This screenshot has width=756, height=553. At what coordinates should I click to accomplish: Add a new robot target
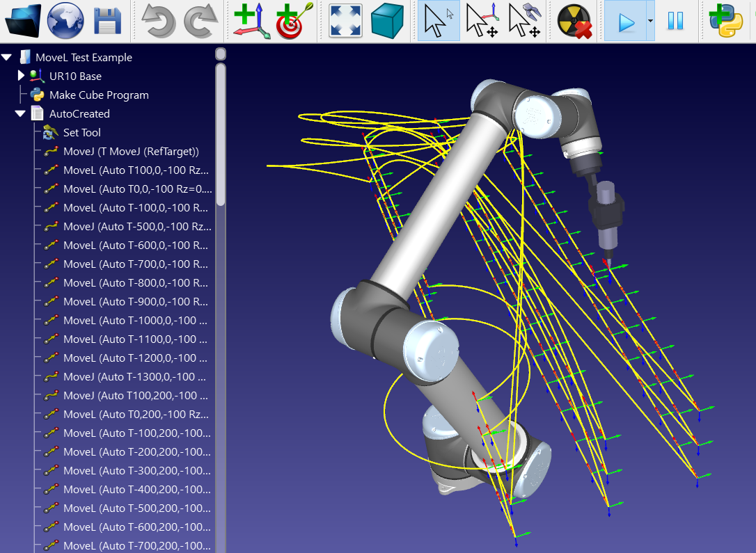point(294,21)
